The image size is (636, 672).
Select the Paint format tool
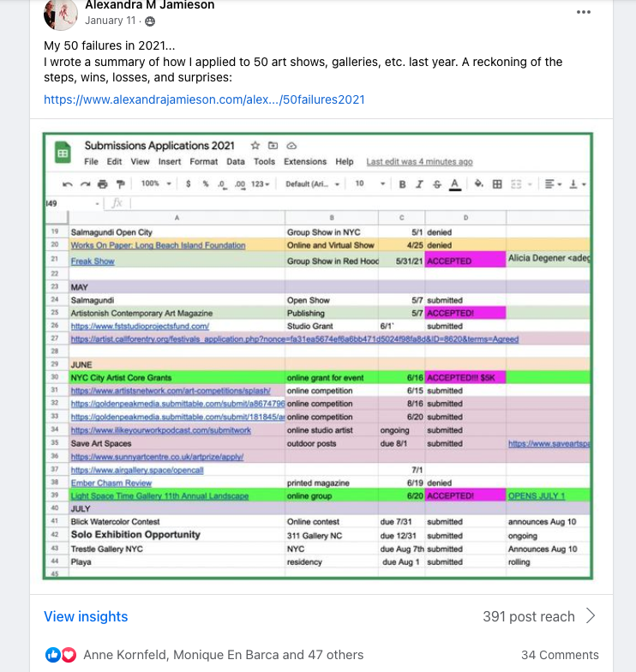tap(120, 184)
